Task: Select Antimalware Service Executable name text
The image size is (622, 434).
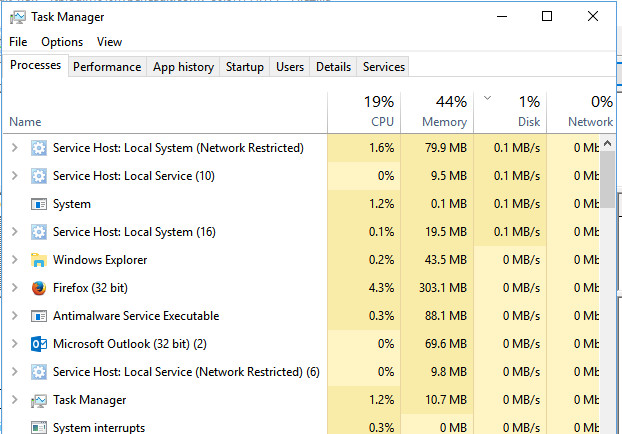Action: coord(136,316)
